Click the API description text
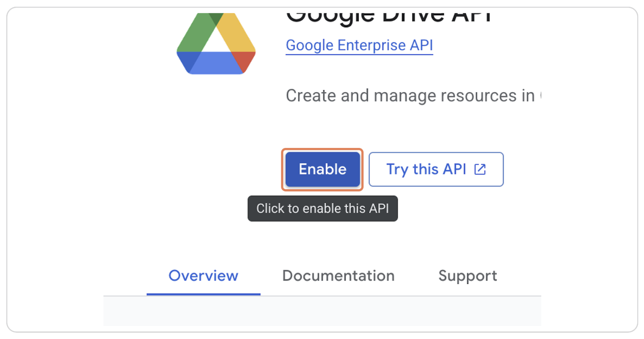Image resolution: width=644 pixels, height=339 pixels. point(412,95)
